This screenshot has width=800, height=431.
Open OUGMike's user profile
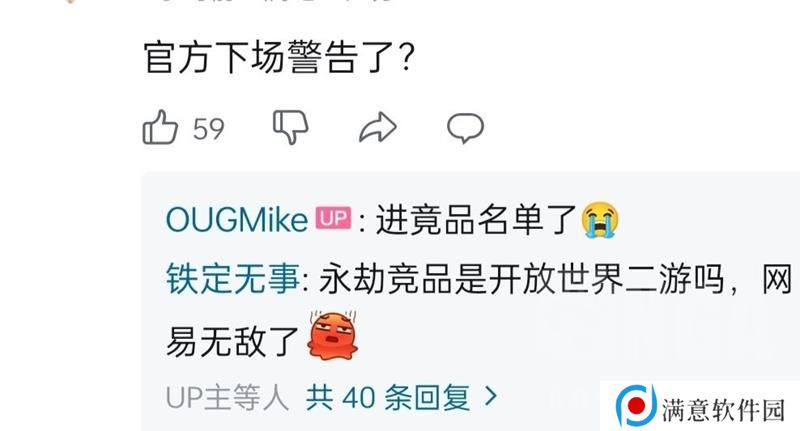237,220
